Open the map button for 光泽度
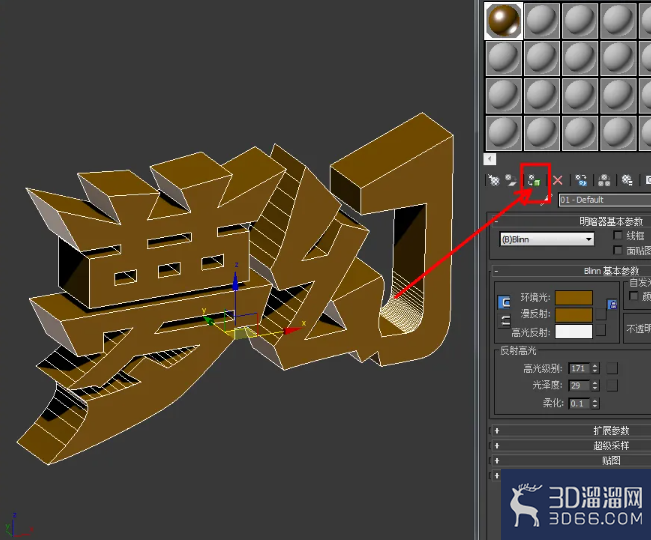 coord(612,386)
